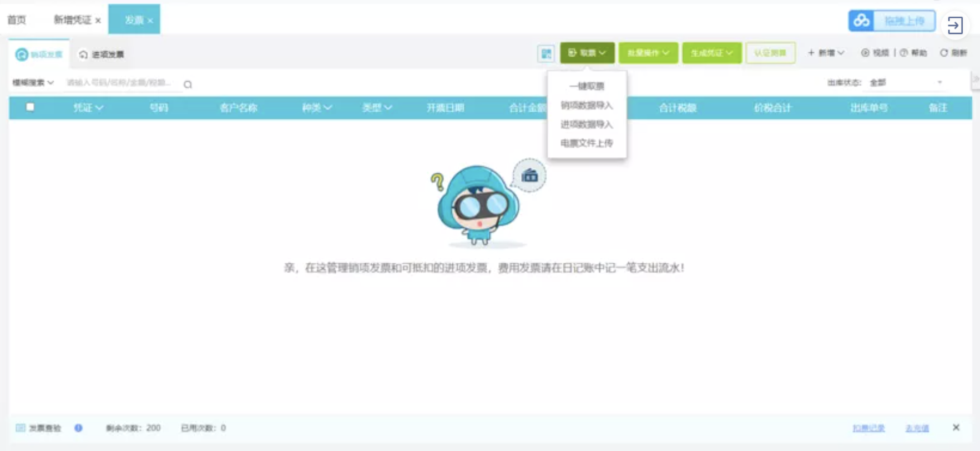
Task: Click the 号码 column header
Action: [x=159, y=108]
